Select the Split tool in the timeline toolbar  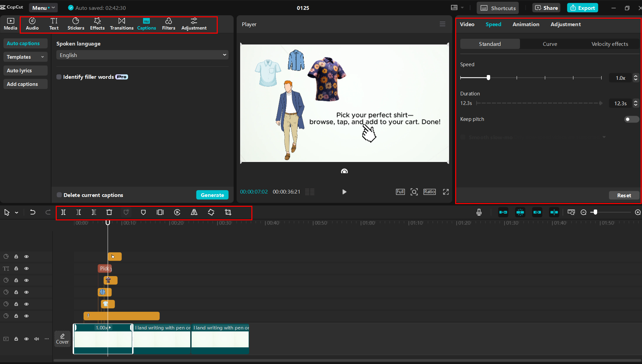pyautogui.click(x=63, y=212)
